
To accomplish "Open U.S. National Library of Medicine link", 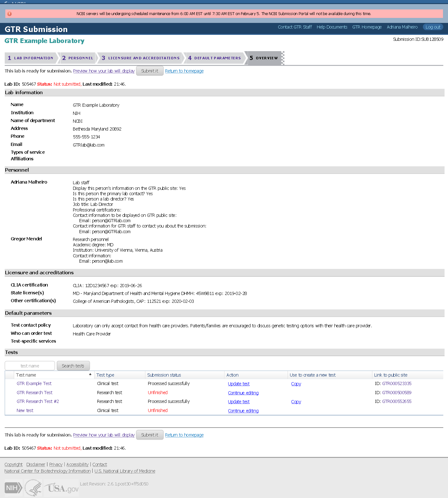I will pyautogui.click(x=125, y=471).
